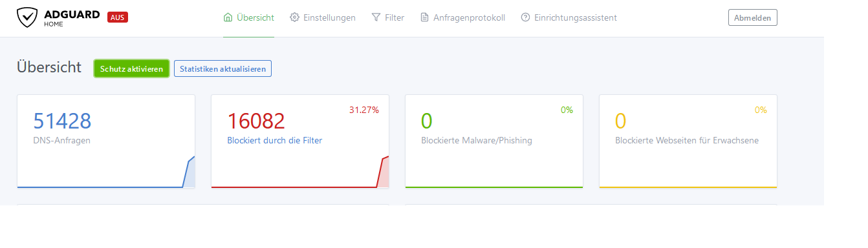The height and width of the screenshot is (248, 868).
Task: Open the Blockiert durch die Filter link
Action: tap(274, 140)
